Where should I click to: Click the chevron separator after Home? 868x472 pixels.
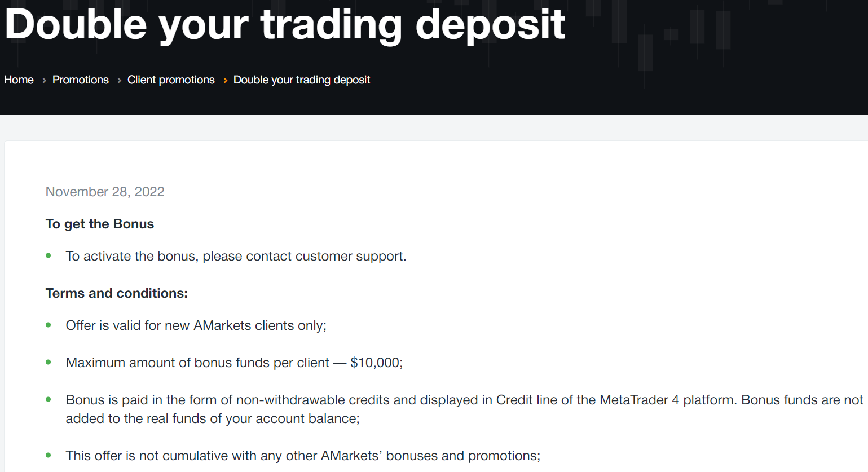click(x=44, y=81)
